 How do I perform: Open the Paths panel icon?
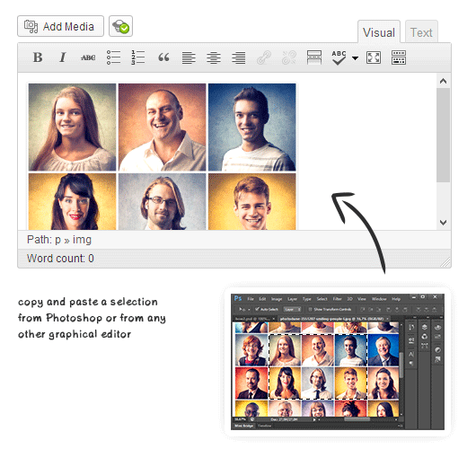point(425,346)
